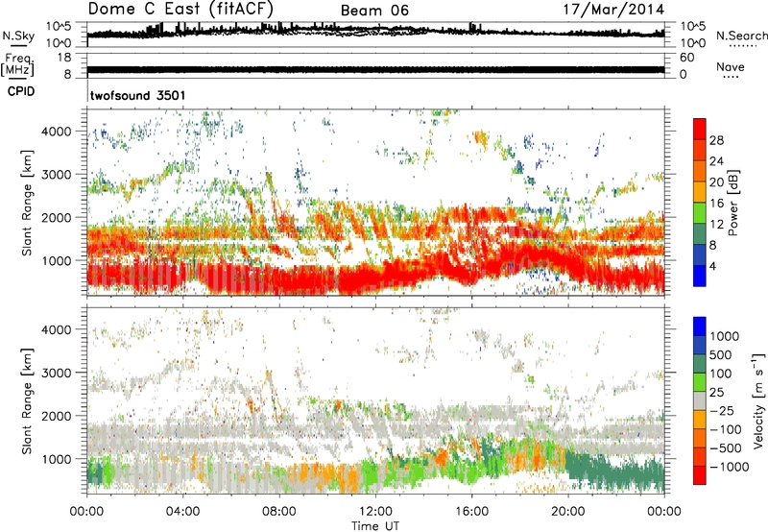Click the power scale value 16
The image size is (768, 532).
[716, 204]
